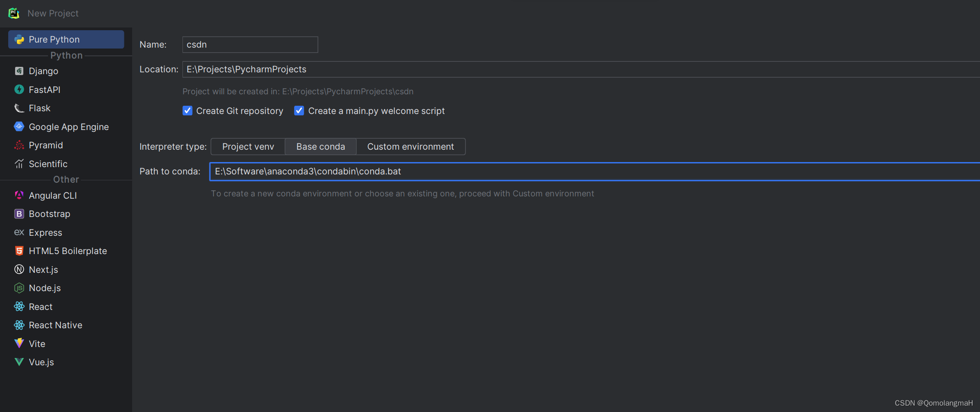Choose Base conda interpreter type
This screenshot has width=980, height=412.
click(x=321, y=146)
